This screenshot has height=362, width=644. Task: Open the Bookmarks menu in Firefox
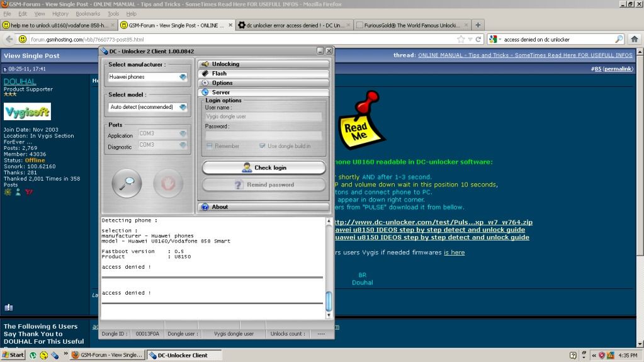click(88, 13)
